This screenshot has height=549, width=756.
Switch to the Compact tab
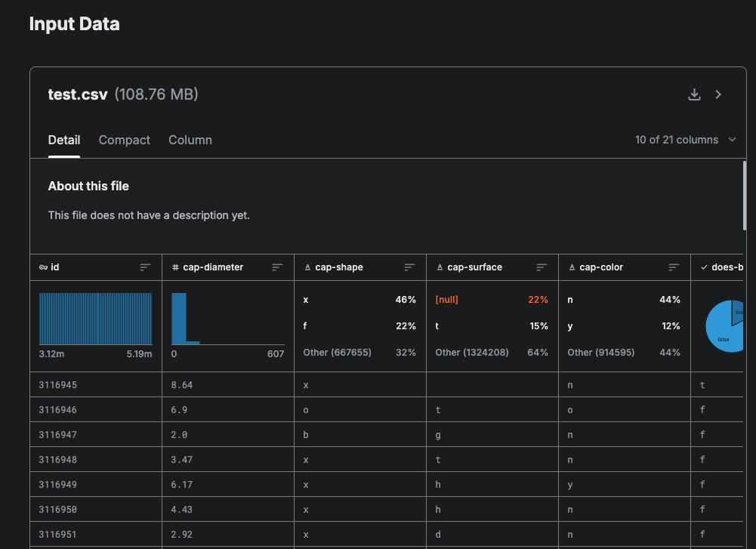point(124,140)
